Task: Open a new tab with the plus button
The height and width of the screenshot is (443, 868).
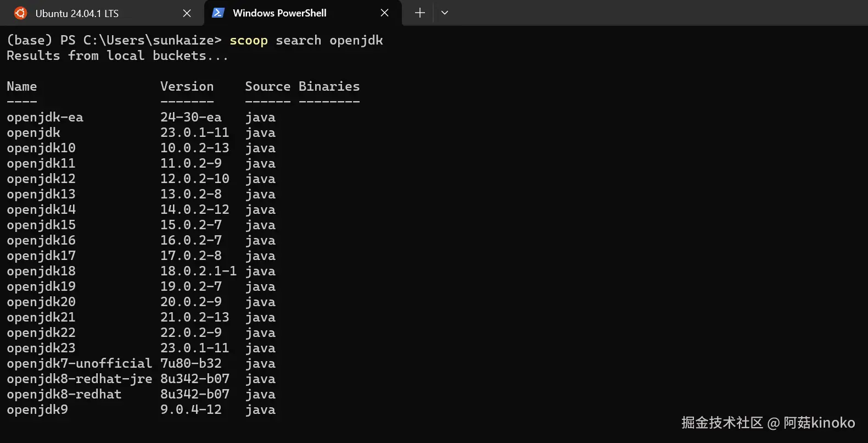Action: pos(420,13)
